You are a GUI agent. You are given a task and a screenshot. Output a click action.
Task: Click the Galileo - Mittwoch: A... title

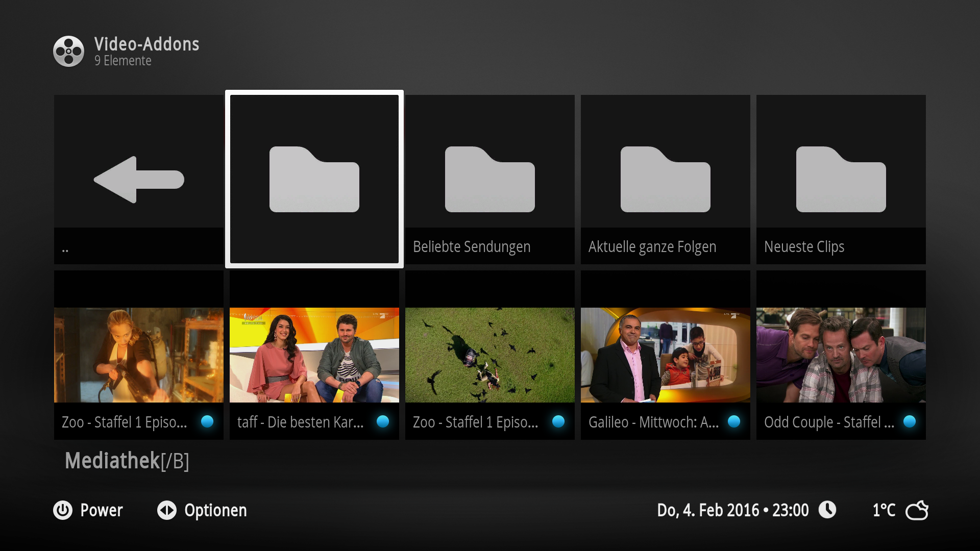point(653,422)
